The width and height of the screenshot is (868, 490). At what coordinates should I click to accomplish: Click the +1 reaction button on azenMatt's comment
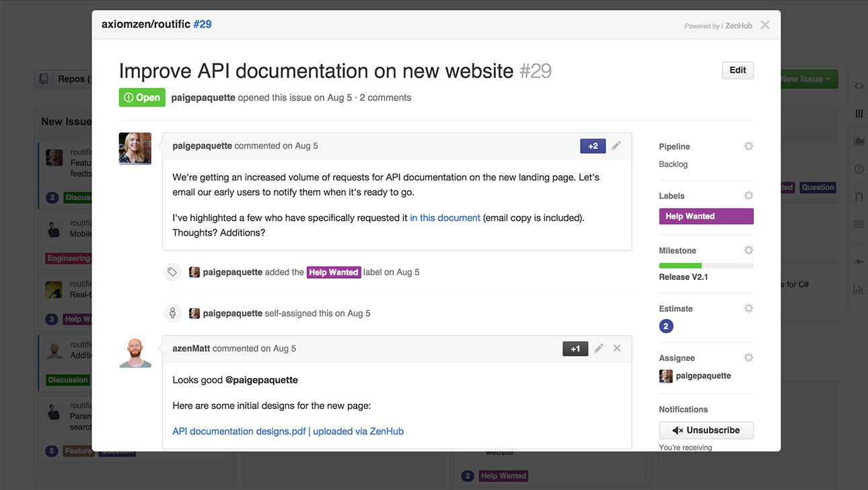point(575,349)
